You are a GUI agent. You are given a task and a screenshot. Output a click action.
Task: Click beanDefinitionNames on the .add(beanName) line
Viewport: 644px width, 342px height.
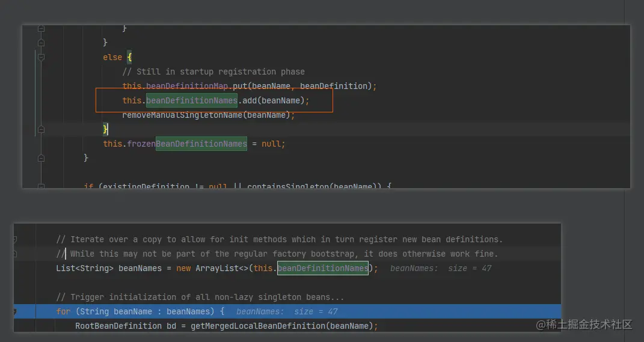pyautogui.click(x=192, y=100)
